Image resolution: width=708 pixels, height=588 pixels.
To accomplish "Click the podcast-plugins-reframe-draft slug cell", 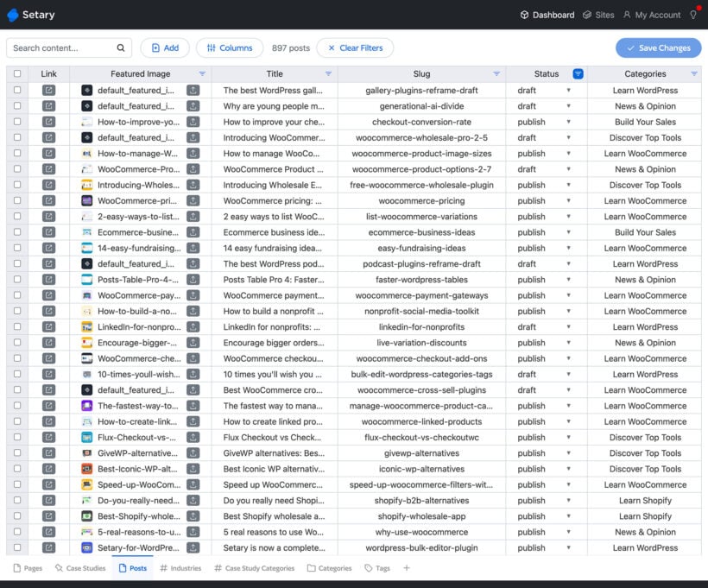I will [x=421, y=263].
